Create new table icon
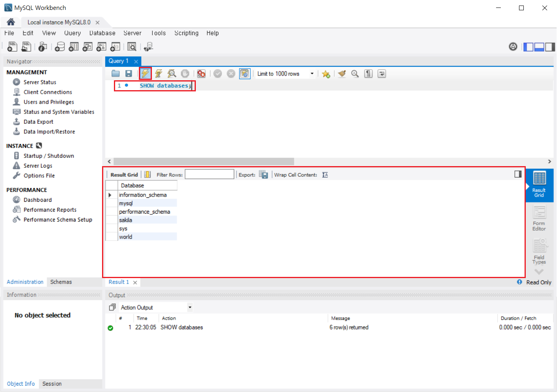557x392 pixels. (74, 47)
